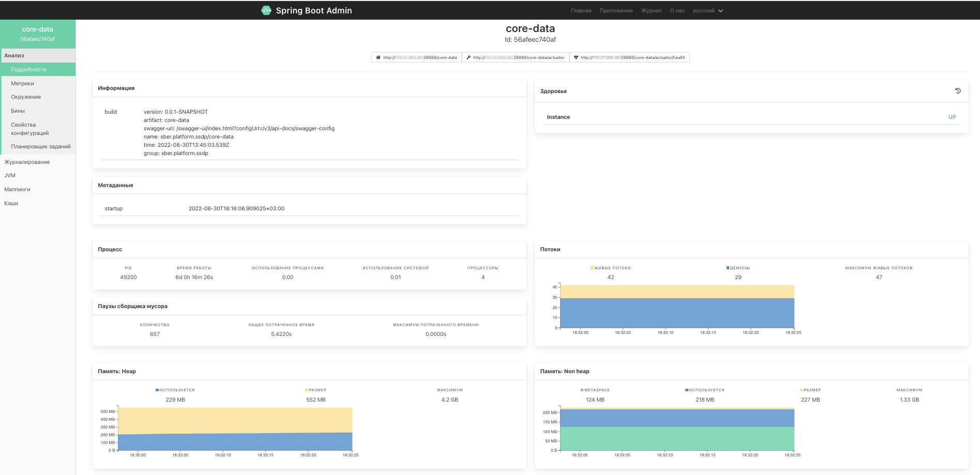
Task: Open Журналирование in the sidebar
Action: [38, 162]
